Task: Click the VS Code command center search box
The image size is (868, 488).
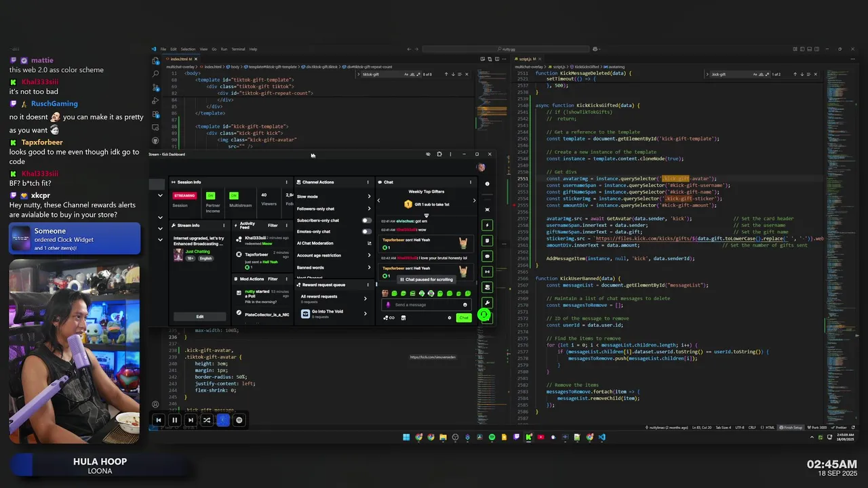Action: [505, 49]
